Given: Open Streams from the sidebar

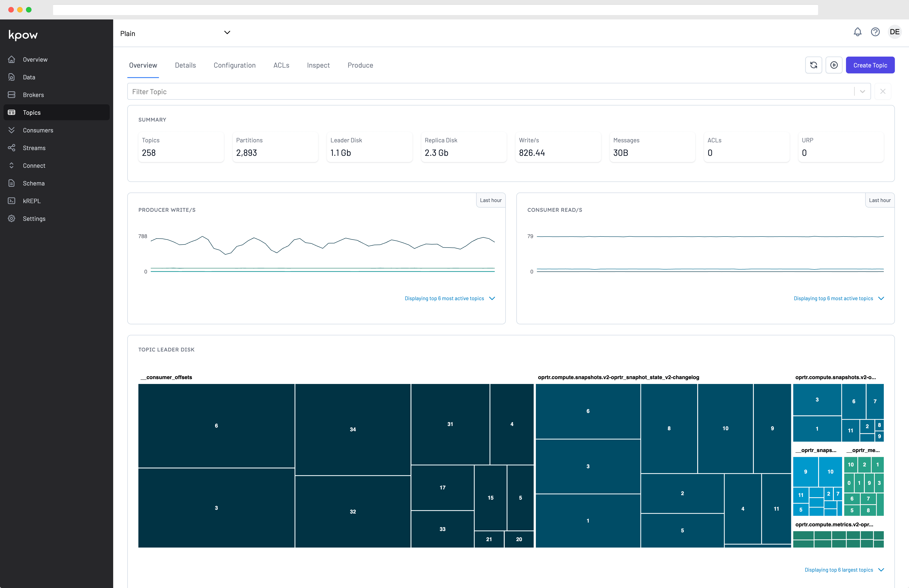Looking at the screenshot, I should click(x=34, y=148).
